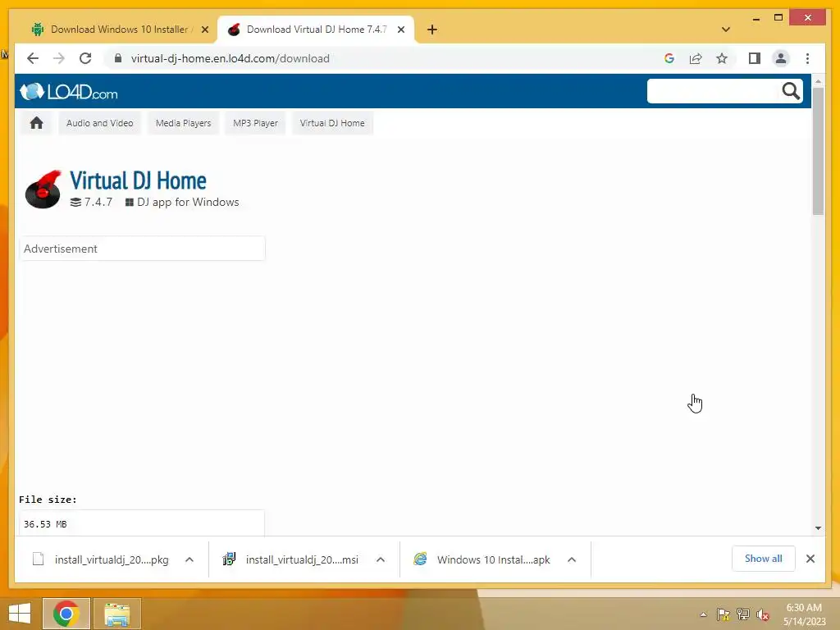
Task: Show hidden system tray icons
Action: [703, 614]
